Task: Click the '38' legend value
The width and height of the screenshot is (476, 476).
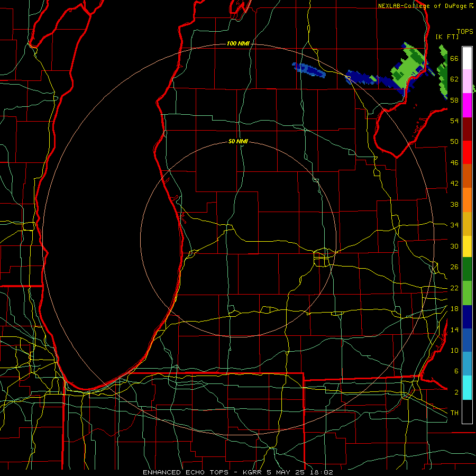Action: coord(454,204)
